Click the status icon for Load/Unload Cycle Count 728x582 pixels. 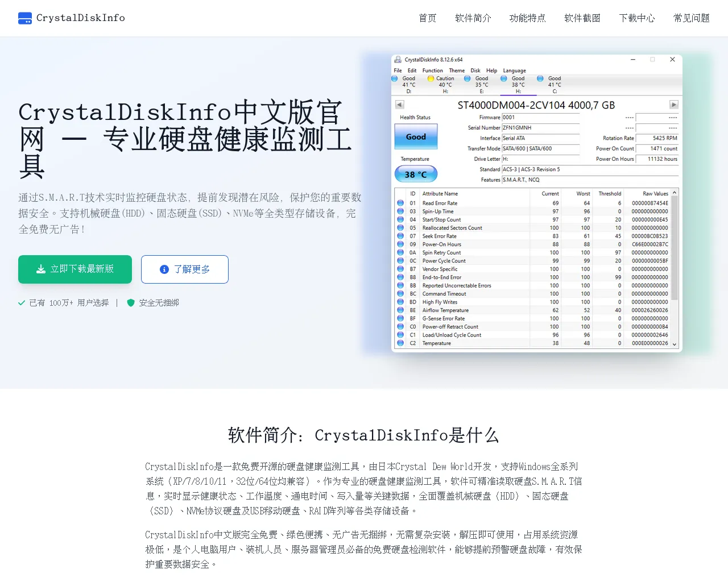click(400, 335)
